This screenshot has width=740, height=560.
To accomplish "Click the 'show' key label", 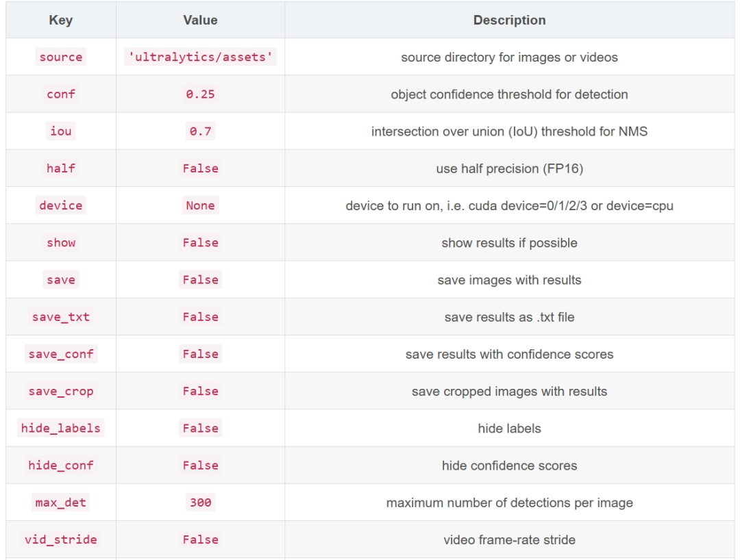I will pyautogui.click(x=61, y=243).
